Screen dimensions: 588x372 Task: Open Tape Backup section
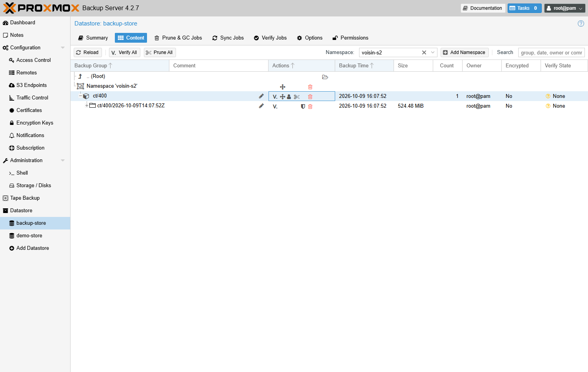[35, 198]
